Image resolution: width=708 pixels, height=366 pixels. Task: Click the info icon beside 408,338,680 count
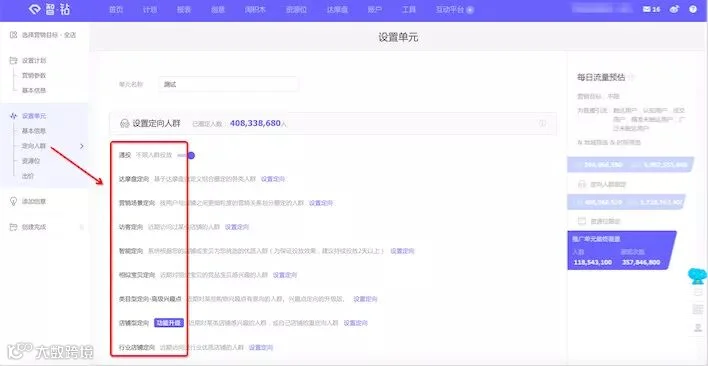(x=543, y=123)
